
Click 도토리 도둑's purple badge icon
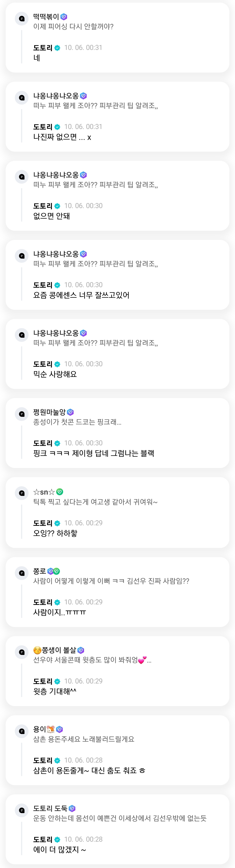click(72, 808)
